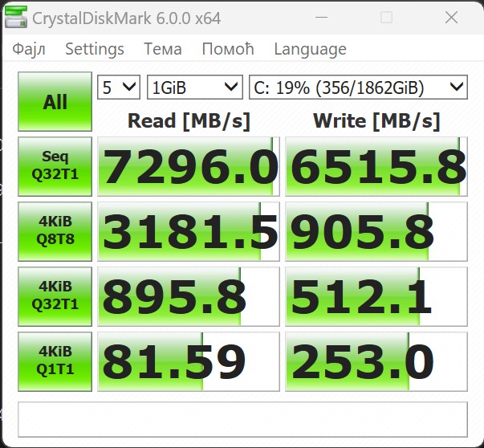Image resolution: width=484 pixels, height=448 pixels.
Task: Select the 4KiB Q8T8 write result 905.8
Action: pyautogui.click(x=376, y=231)
